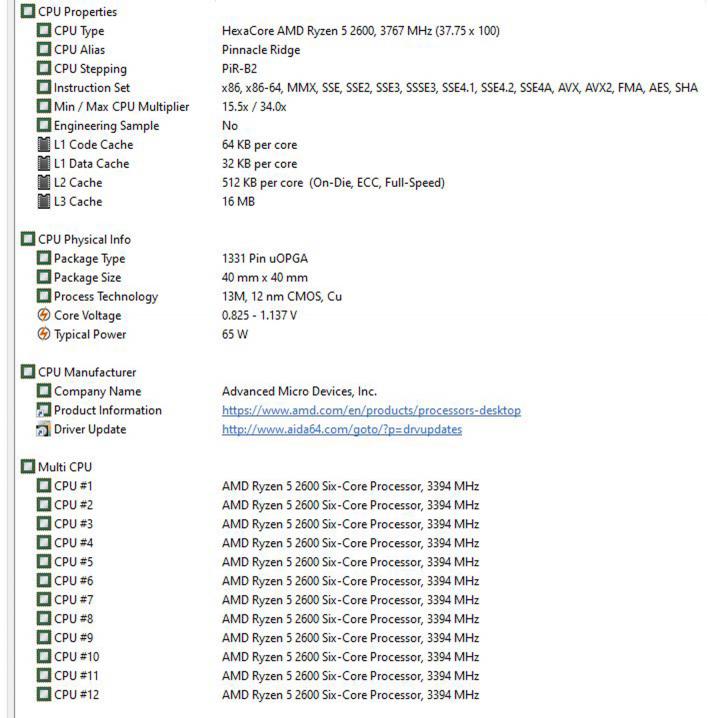Select the '40 mm x 40 mm' value
Screen dimensions: 708x718
[265, 277]
